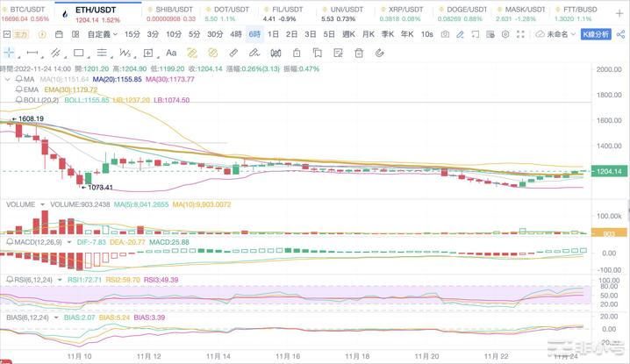This screenshot has height=364, width=630.
Task: Select the 週K timeframe
Action: [x=348, y=34]
